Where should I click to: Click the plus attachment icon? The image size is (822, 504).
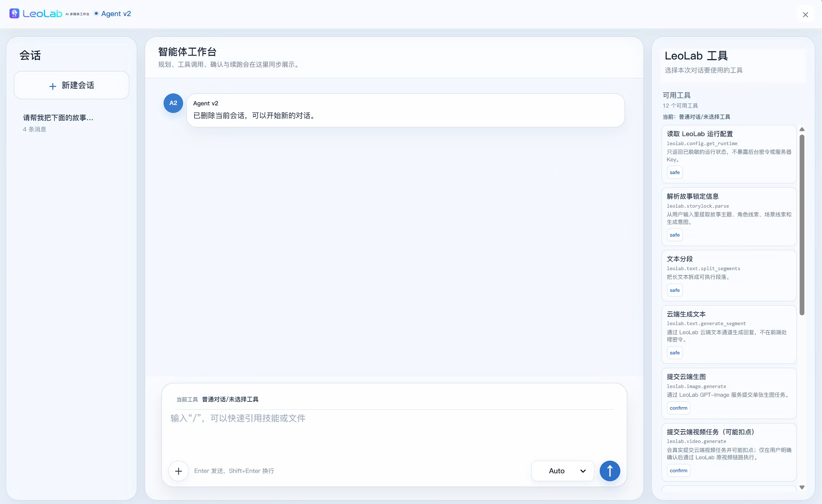point(178,471)
